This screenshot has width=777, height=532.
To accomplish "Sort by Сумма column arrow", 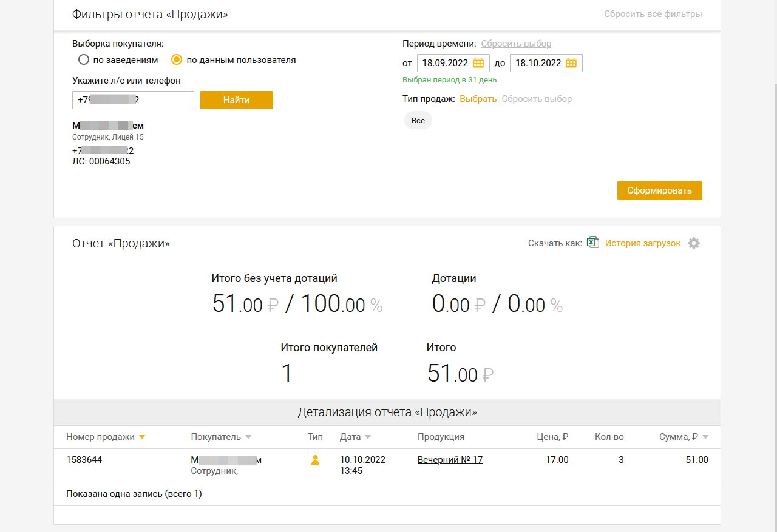I will (705, 437).
